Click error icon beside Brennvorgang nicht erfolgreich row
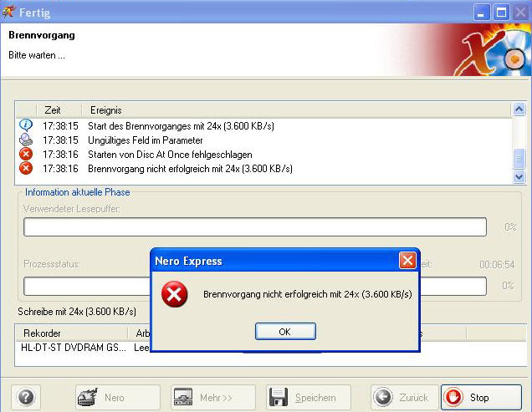Image resolution: width=532 pixels, height=412 pixels. tap(26, 168)
